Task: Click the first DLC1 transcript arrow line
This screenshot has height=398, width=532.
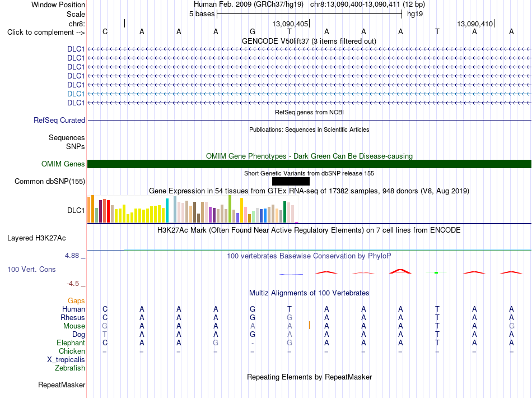Action: coord(309,49)
